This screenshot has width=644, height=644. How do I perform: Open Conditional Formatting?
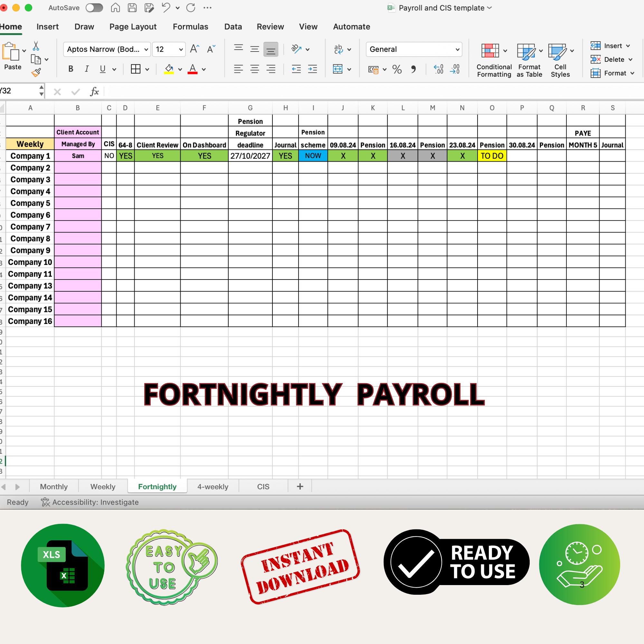pos(493,60)
